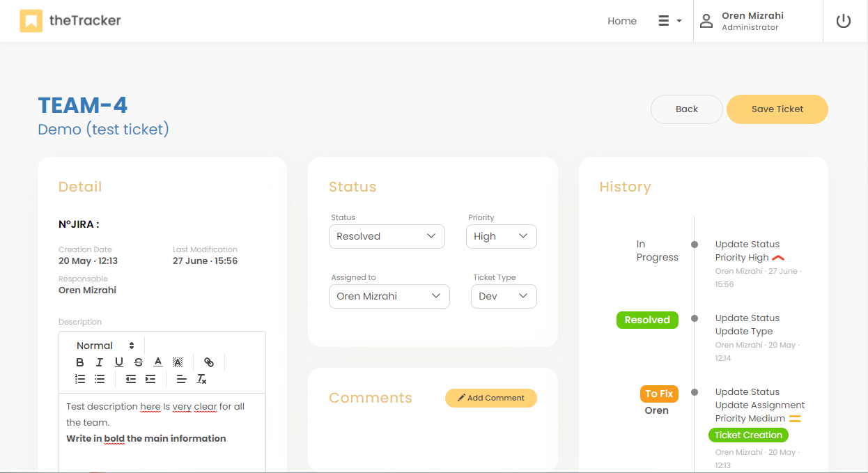Go to the Home menu item

tap(621, 21)
